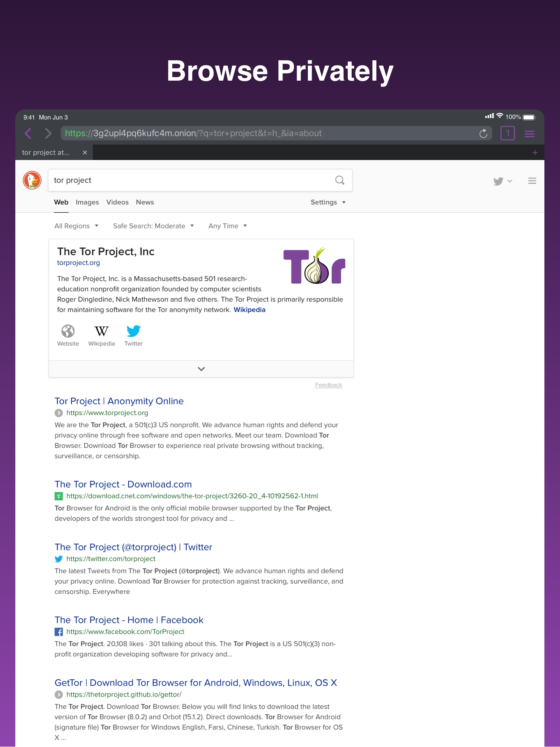Screen dimensions: 560x747
Task: Open the tab switcher showing 1 tab
Action: [x=507, y=133]
